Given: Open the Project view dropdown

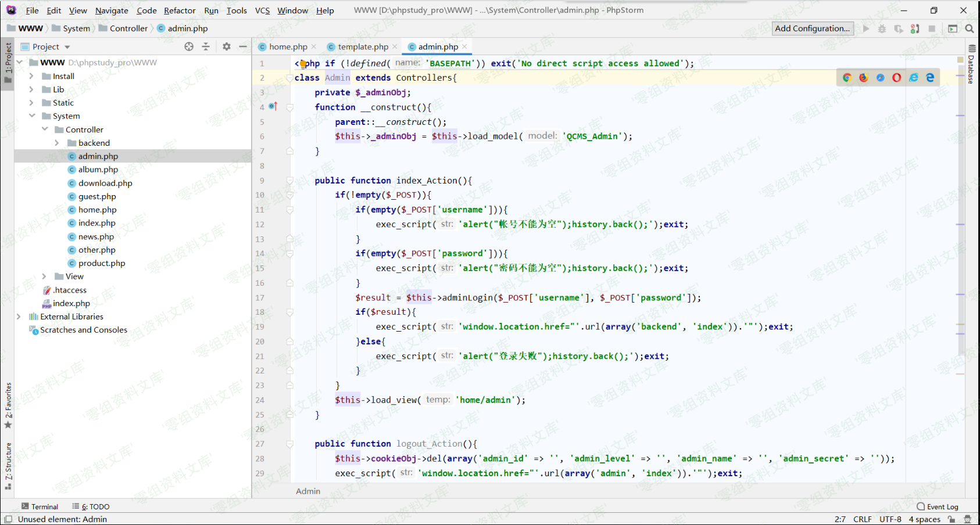Looking at the screenshot, I should coord(67,47).
